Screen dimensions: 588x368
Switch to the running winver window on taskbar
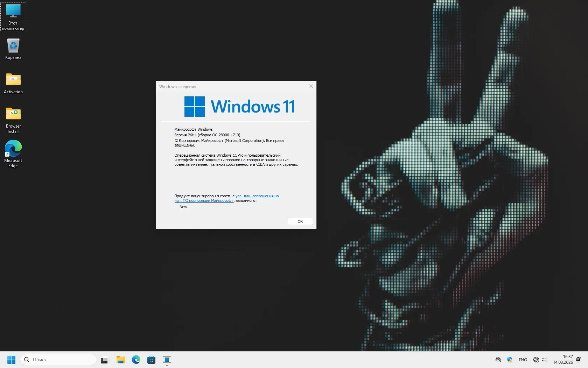pyautogui.click(x=167, y=360)
